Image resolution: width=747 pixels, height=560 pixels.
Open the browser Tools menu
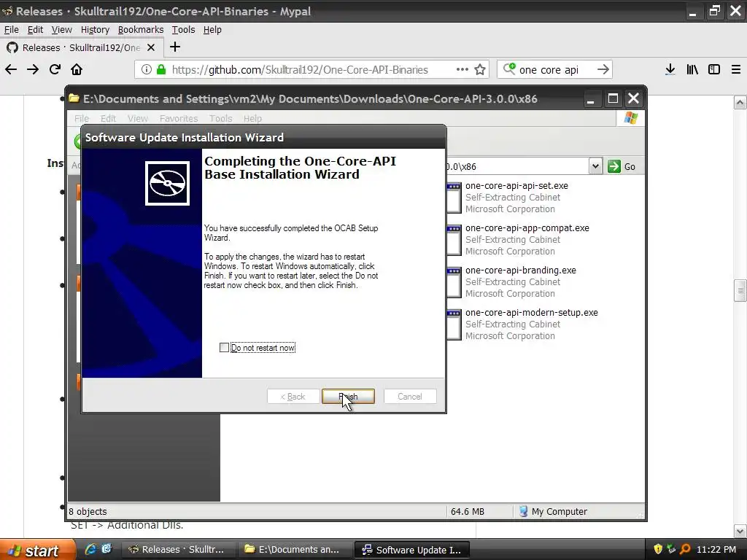[x=183, y=29]
